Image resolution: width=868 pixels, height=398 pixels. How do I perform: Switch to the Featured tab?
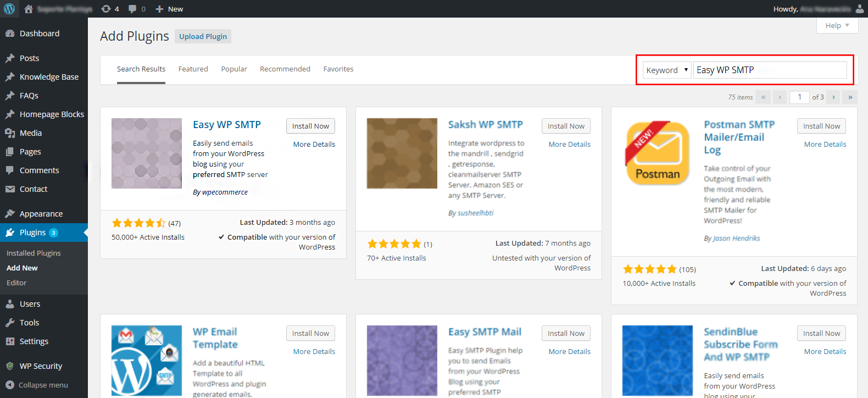pyautogui.click(x=193, y=69)
